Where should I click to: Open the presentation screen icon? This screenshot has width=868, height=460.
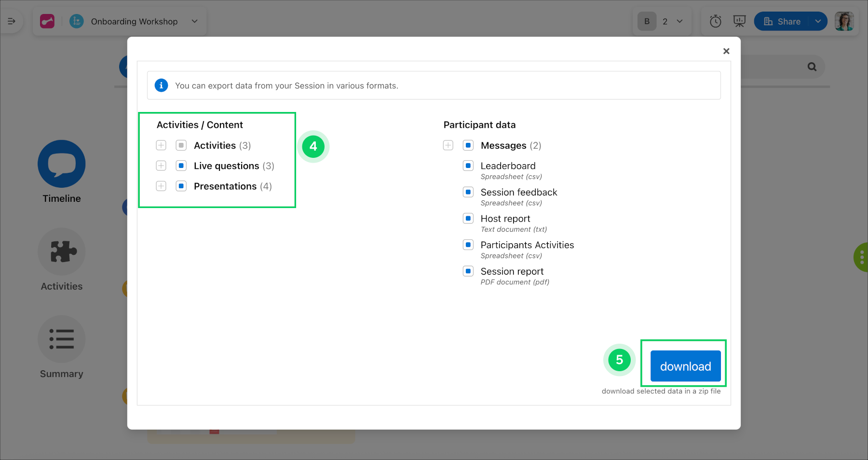click(739, 21)
